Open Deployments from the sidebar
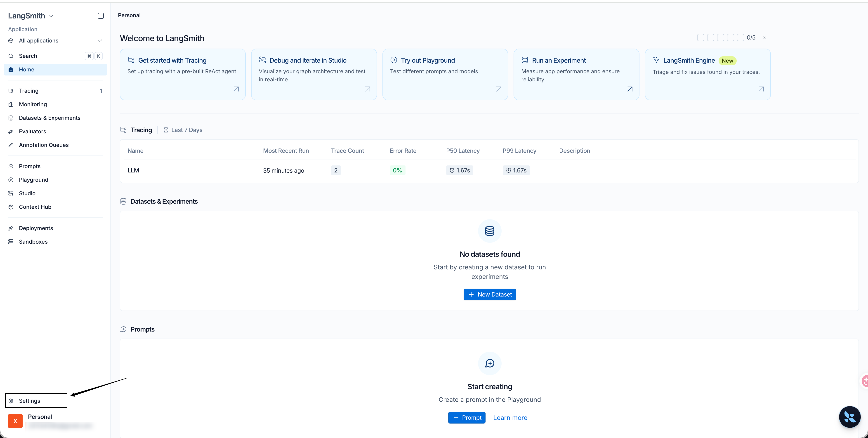The width and height of the screenshot is (868, 438). pos(55,228)
